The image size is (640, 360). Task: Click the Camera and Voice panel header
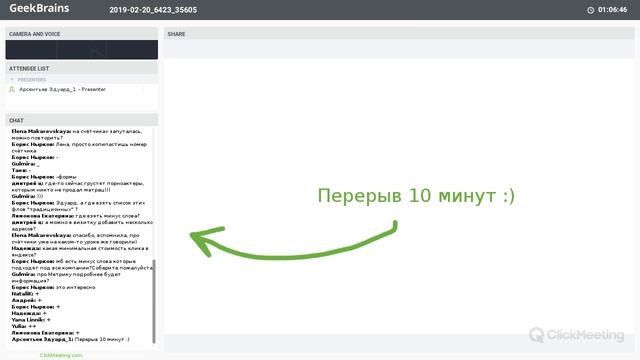pyautogui.click(x=82, y=34)
